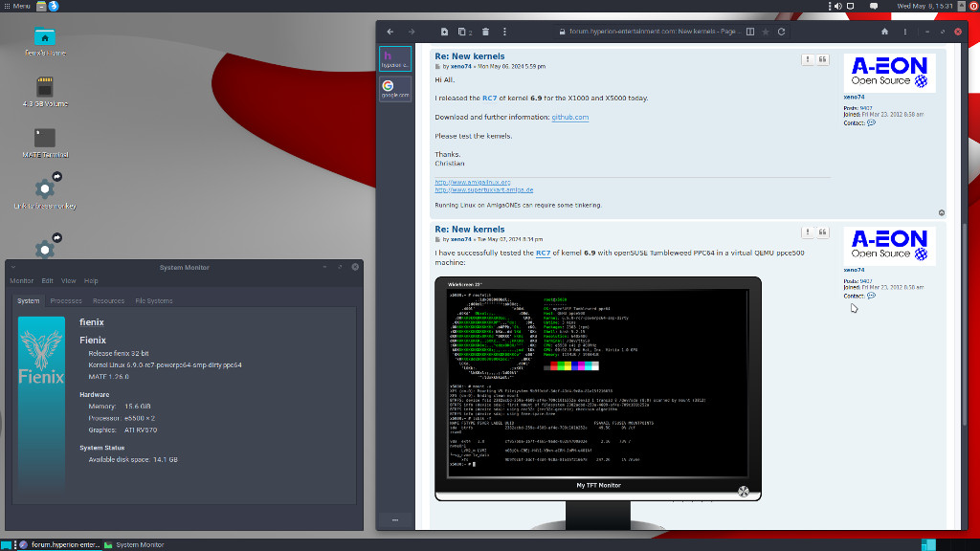
Task: Report the May 06 post with exclamation icon
Action: click(x=808, y=59)
